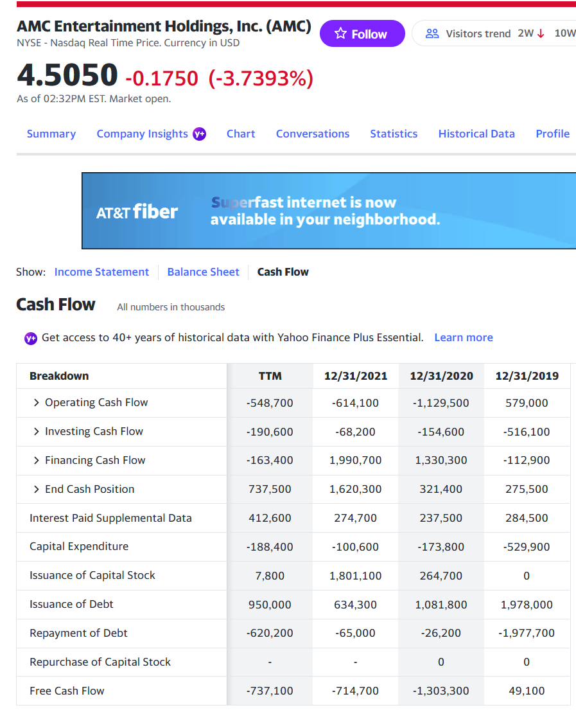Click the visitors trend people icon
The height and width of the screenshot is (728, 576).
[432, 33]
